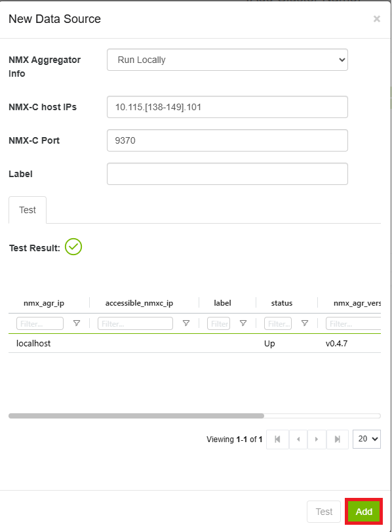The image size is (392, 532).
Task: Click the status column header
Action: (281, 303)
